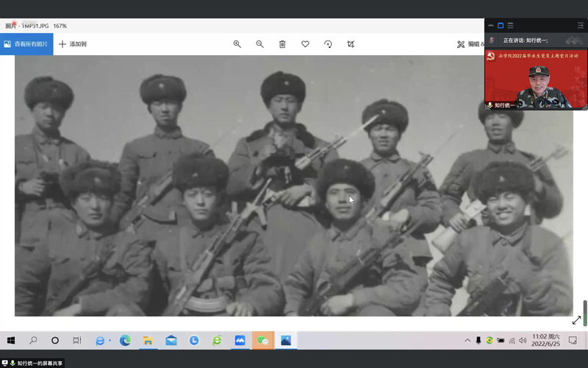Open the 编辑 edit menu
The height and width of the screenshot is (368, 588).
(469, 44)
